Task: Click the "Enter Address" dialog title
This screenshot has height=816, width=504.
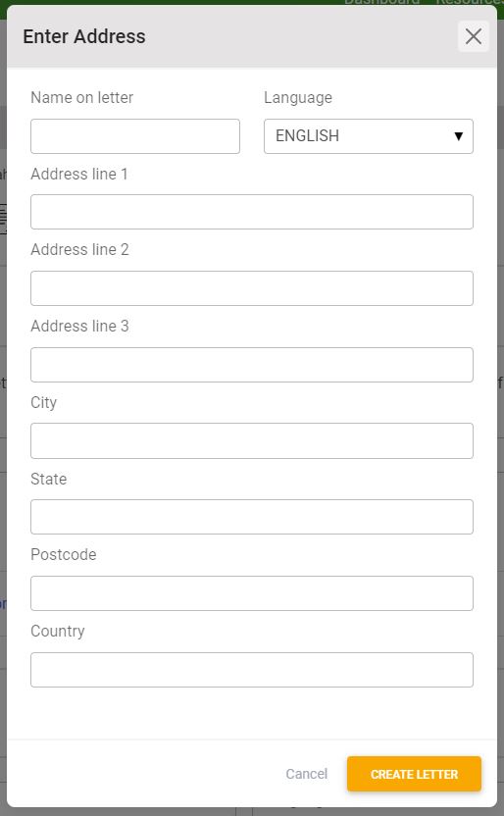Action: pyautogui.click(x=84, y=36)
